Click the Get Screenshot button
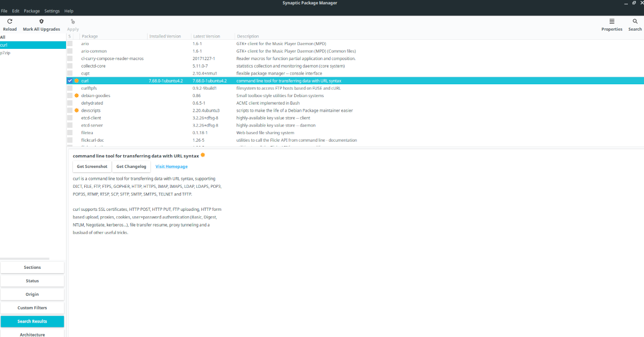644x337 pixels. pos(92,166)
